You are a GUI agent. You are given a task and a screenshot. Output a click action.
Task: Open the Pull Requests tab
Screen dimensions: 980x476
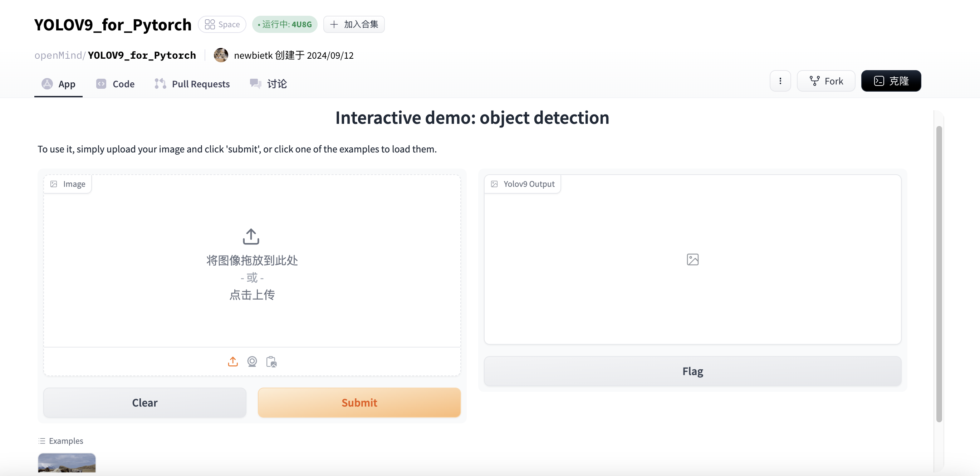[x=192, y=84]
